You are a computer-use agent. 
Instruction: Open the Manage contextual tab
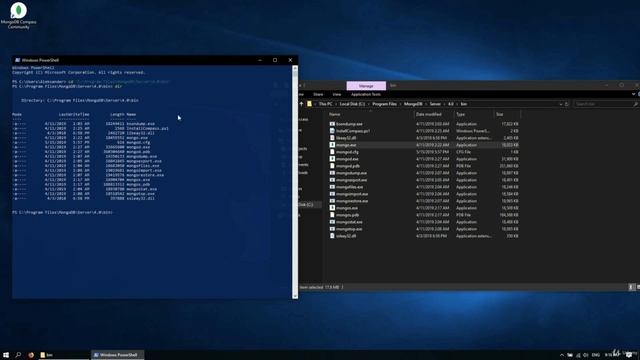click(366, 86)
